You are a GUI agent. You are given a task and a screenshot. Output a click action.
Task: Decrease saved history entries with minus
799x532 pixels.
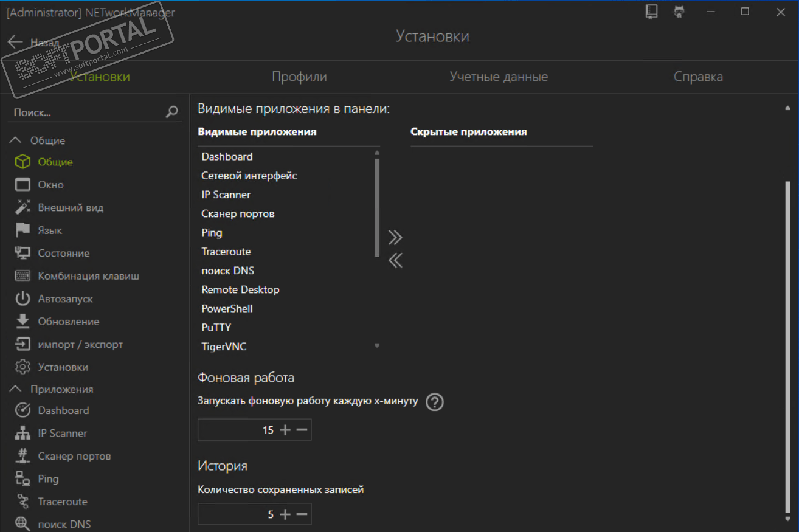pyautogui.click(x=302, y=514)
